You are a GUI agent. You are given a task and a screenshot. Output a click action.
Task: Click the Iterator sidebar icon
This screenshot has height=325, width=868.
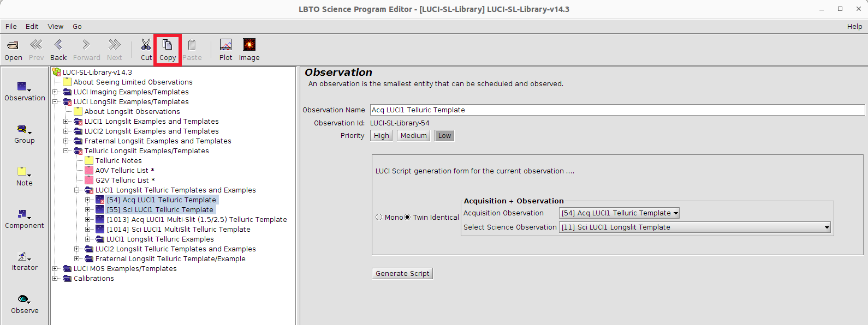(23, 257)
